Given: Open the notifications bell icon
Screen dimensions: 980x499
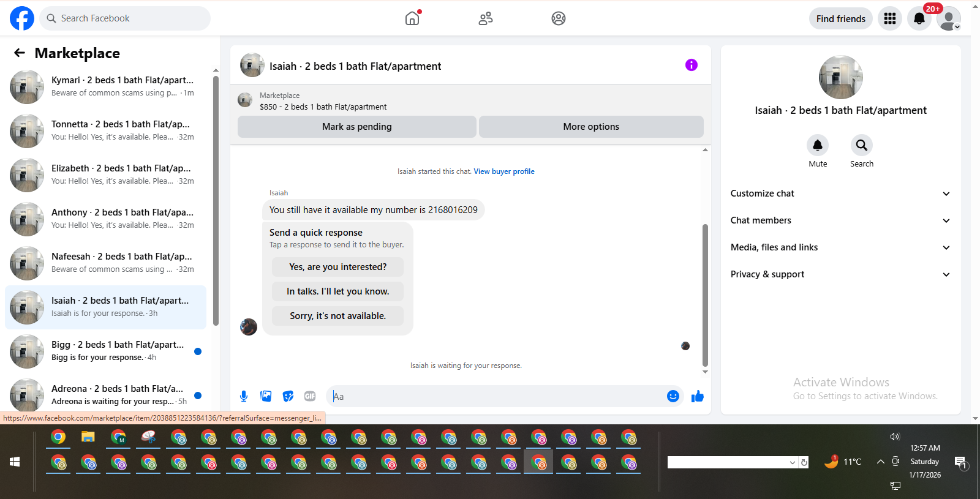Looking at the screenshot, I should (919, 18).
